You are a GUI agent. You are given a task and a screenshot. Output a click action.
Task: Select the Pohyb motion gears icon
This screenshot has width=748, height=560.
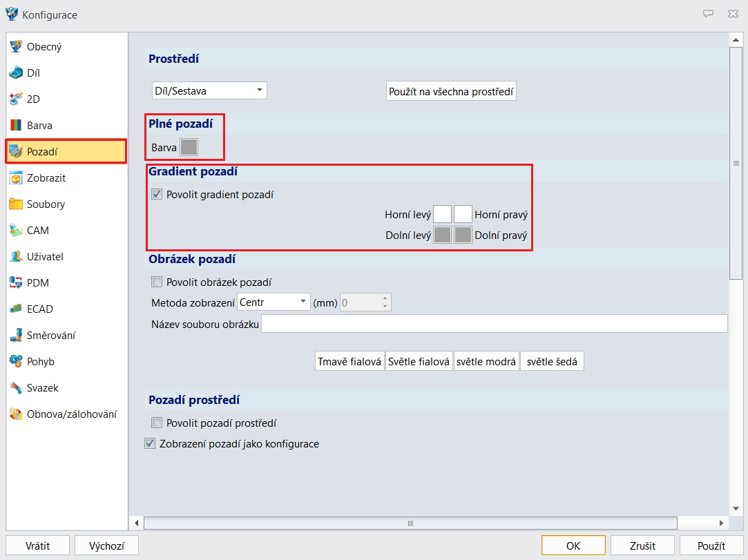(16, 361)
